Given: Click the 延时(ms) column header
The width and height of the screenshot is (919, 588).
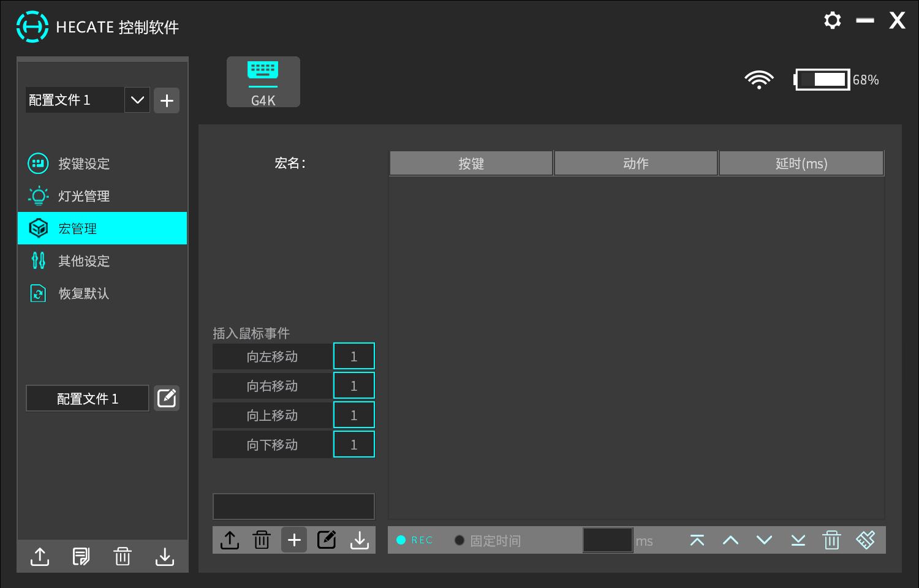Looking at the screenshot, I should coord(801,163).
